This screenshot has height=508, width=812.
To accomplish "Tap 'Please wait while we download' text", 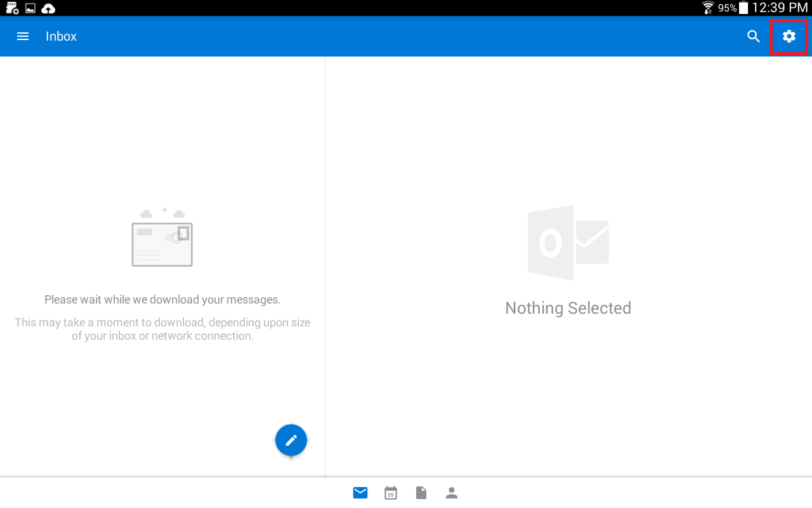I will coord(162,300).
